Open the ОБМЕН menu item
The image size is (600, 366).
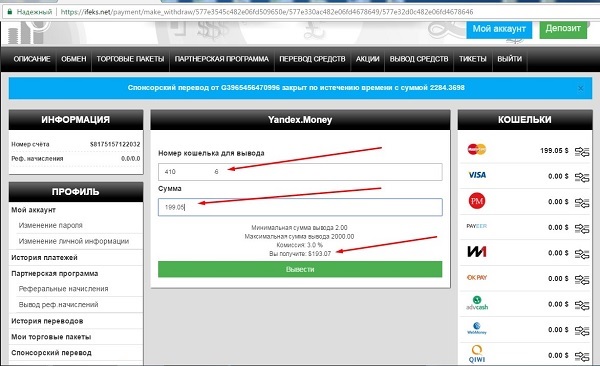coord(73,59)
